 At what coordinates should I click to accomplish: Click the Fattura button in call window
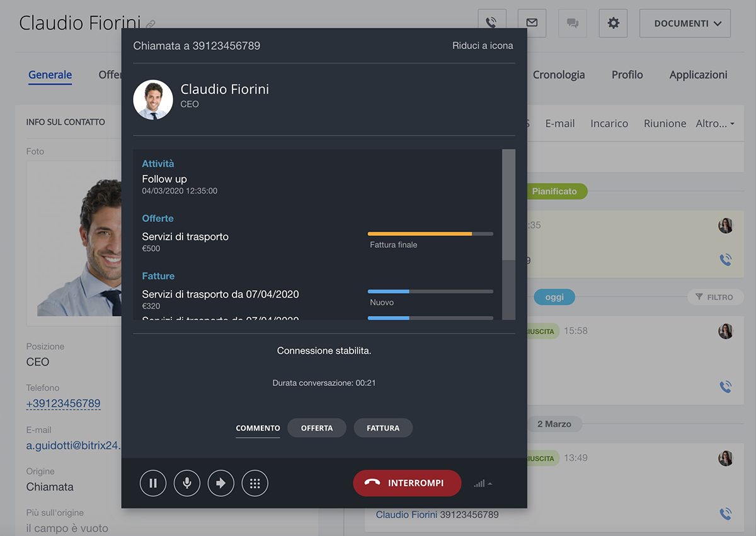pos(383,428)
